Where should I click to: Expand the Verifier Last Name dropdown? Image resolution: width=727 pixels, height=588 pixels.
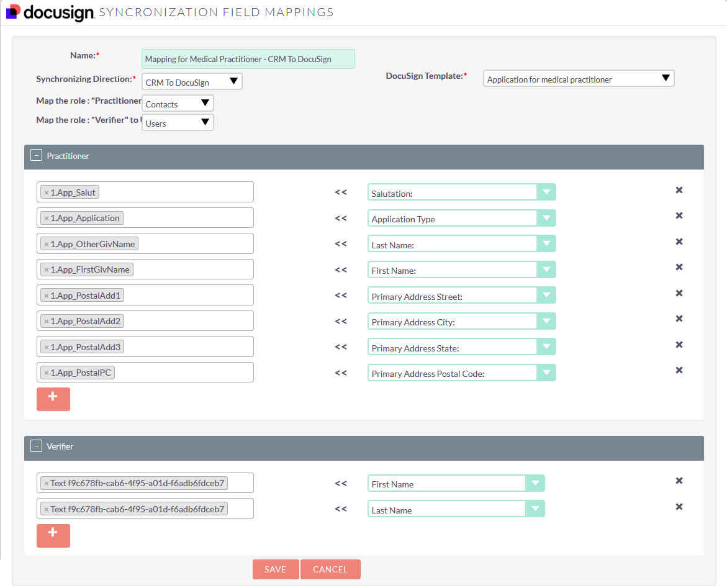pyautogui.click(x=535, y=509)
